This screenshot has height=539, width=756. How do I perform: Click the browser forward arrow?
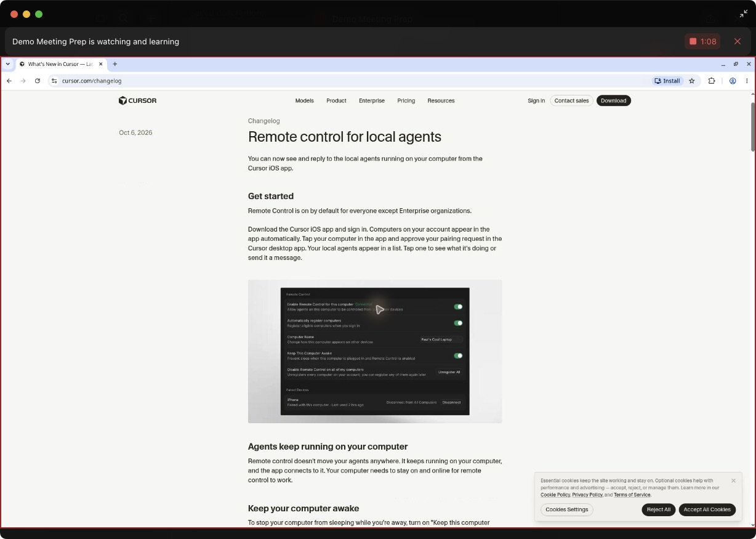tap(23, 81)
